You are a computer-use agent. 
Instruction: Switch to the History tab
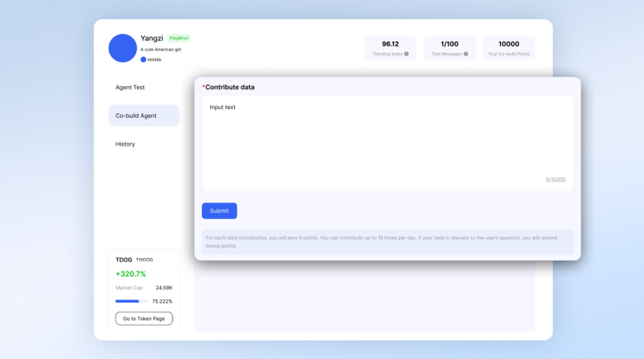click(x=125, y=144)
